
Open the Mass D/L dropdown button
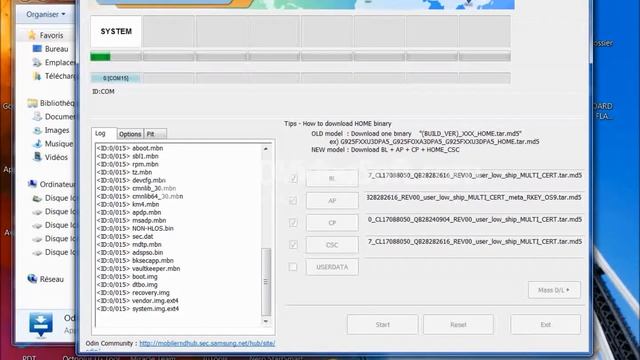[554, 290]
